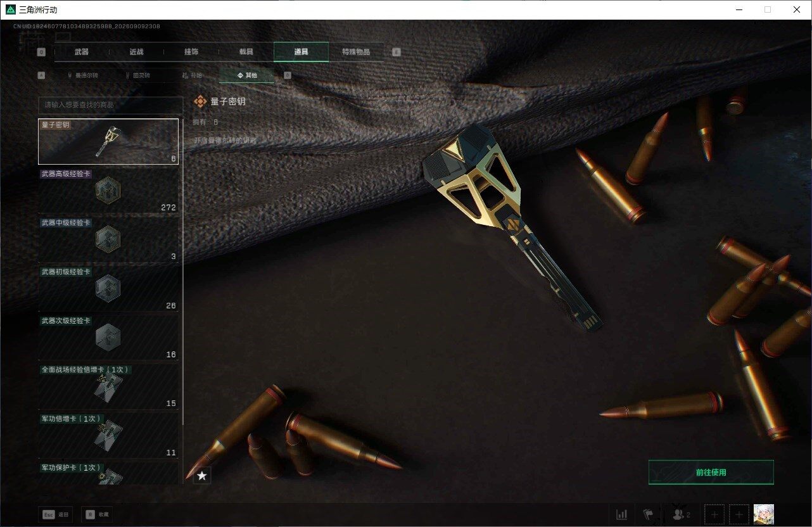Click the 272 count on 武器高级经验卡

tap(168, 208)
